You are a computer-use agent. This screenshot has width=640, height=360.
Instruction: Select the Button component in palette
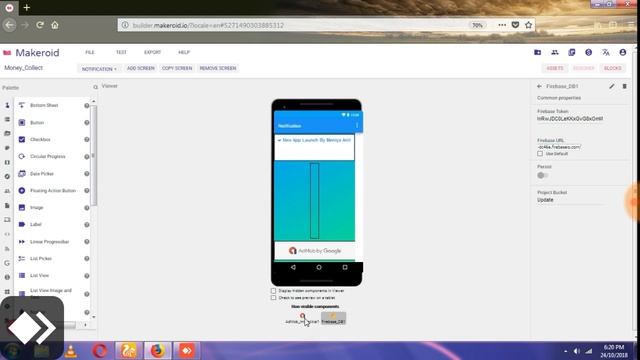pyautogui.click(x=37, y=122)
